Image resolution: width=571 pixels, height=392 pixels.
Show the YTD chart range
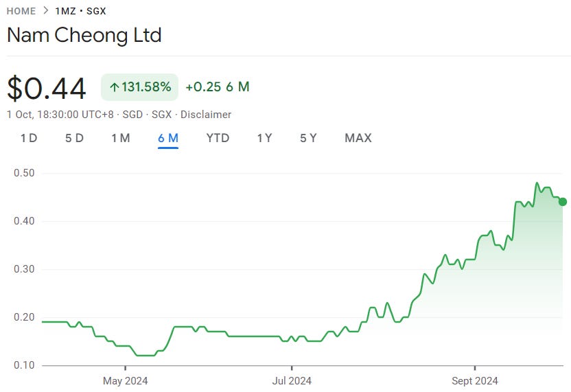[218, 138]
